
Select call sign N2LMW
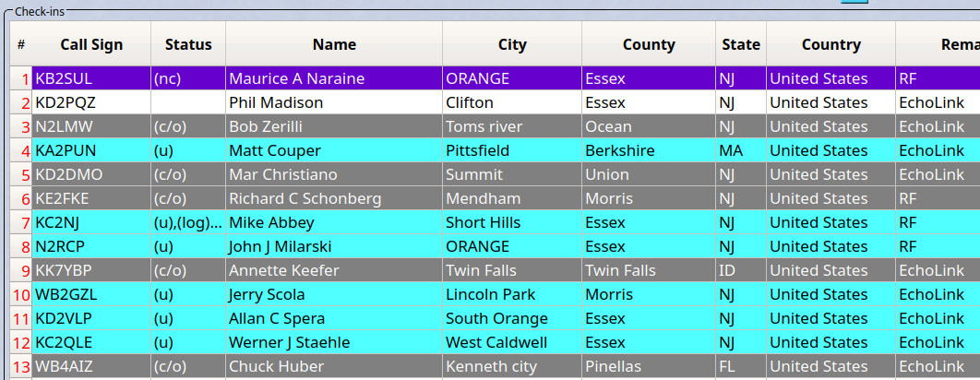91,126
